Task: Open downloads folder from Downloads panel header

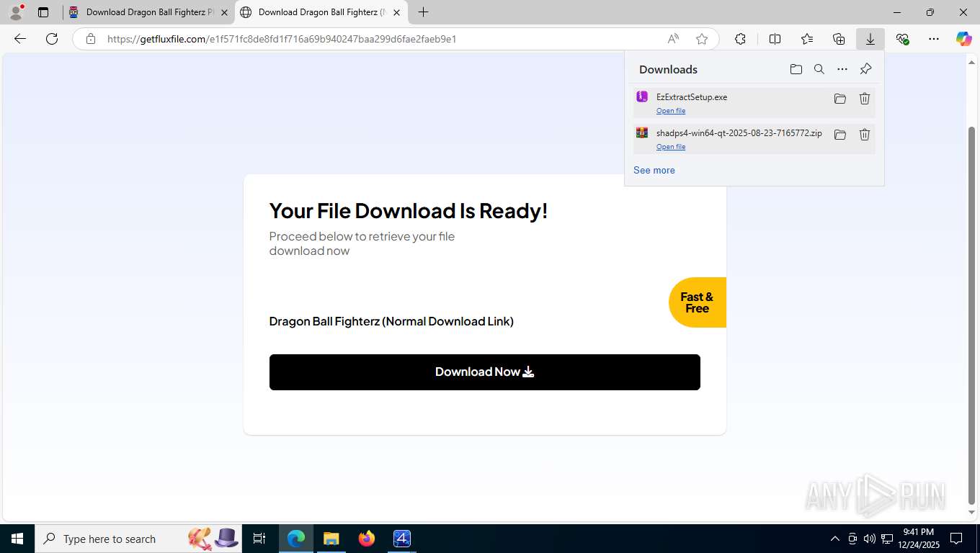Action: pyautogui.click(x=796, y=69)
